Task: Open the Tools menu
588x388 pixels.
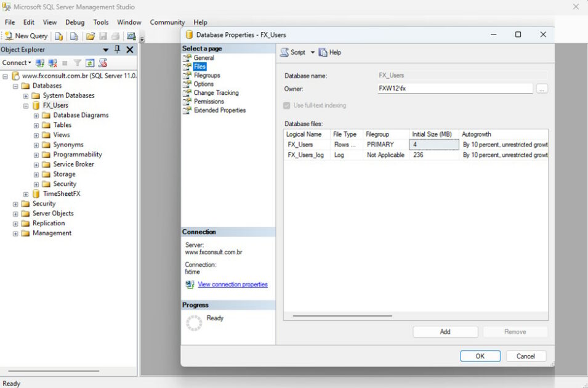Action: pyautogui.click(x=101, y=22)
